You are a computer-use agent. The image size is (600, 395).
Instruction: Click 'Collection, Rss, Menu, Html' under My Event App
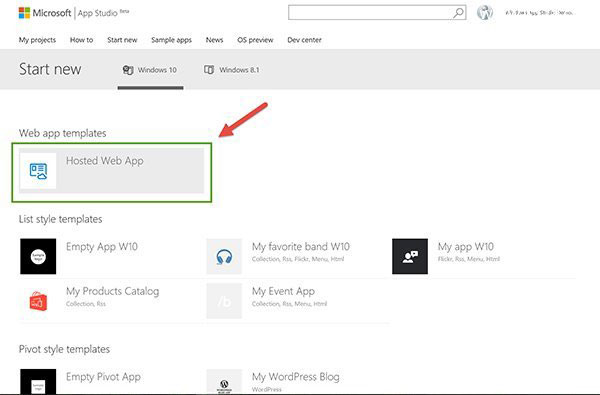(289, 304)
